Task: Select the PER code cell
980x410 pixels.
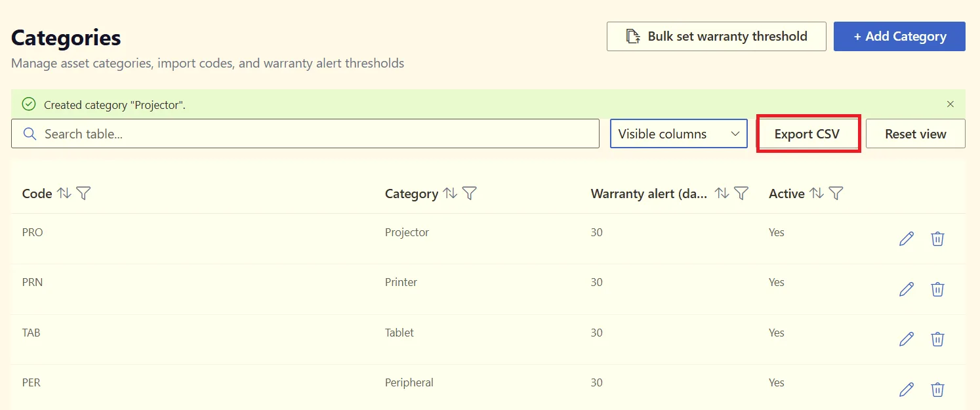Action: 31,382
